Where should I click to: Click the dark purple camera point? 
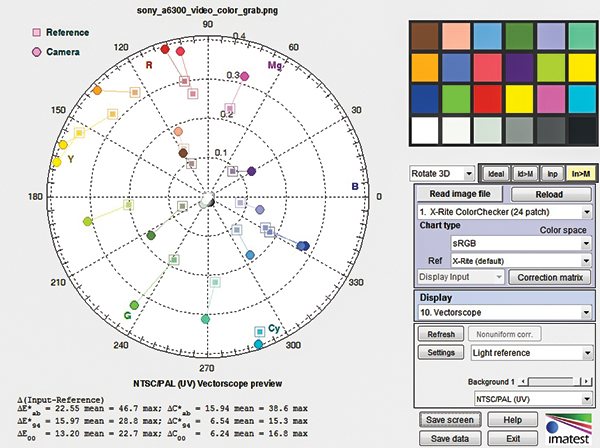tap(251, 171)
